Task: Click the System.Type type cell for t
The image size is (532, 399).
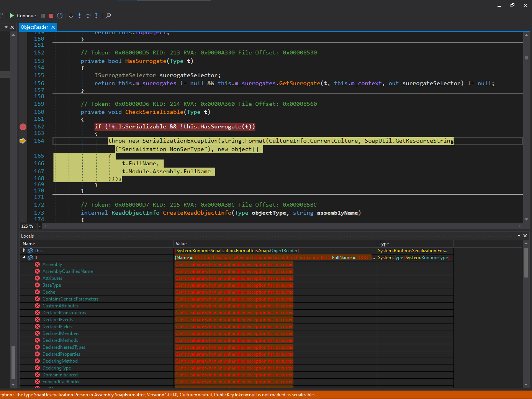Action: coord(416,258)
